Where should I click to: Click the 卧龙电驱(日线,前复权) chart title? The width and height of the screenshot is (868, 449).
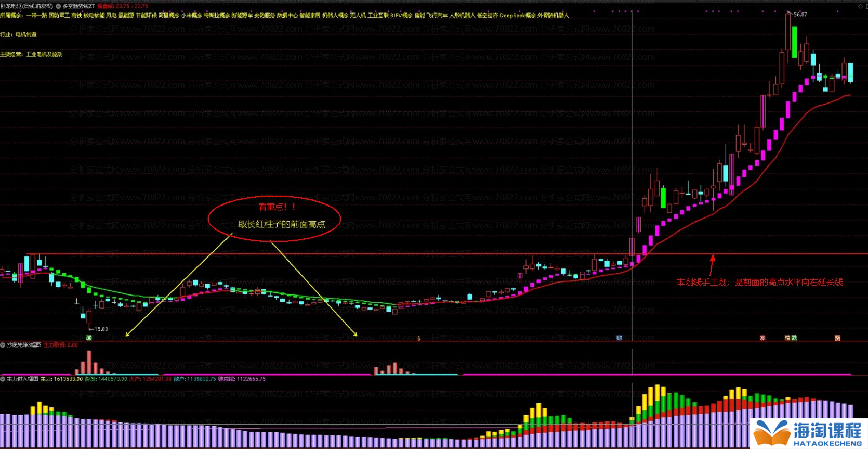coord(27,6)
